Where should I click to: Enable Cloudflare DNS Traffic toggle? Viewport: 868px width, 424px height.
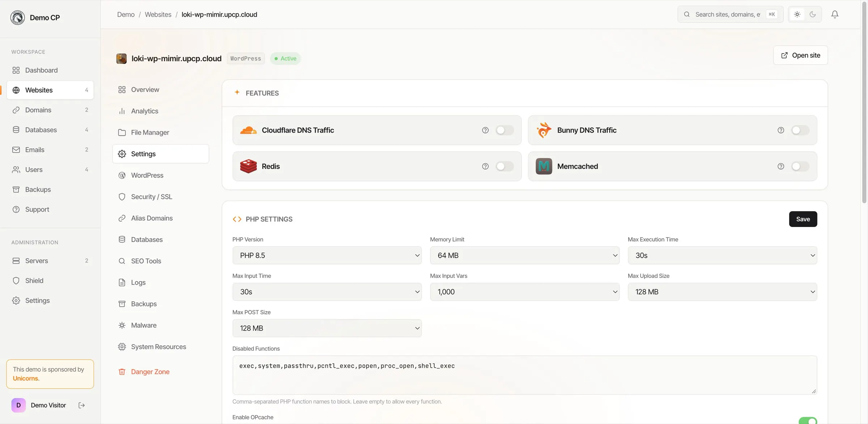pos(505,130)
